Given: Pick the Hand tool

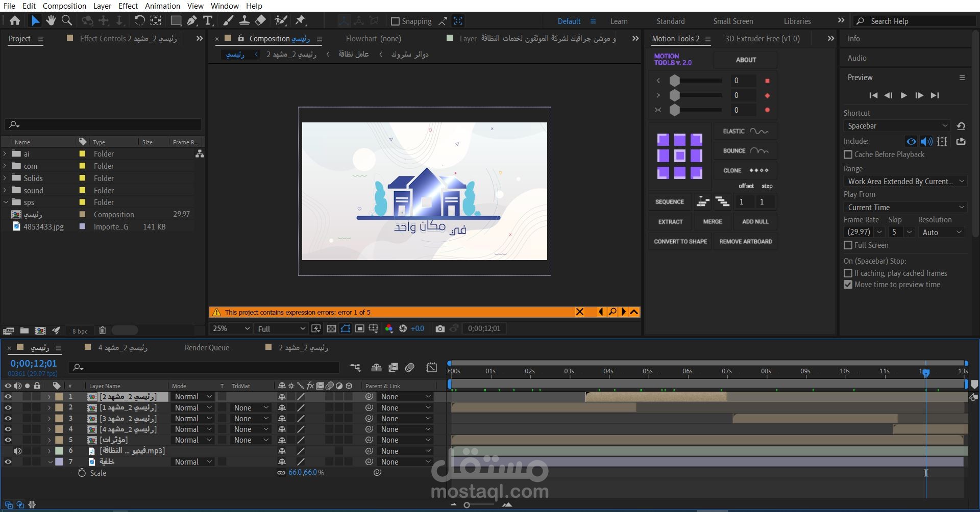Looking at the screenshot, I should pos(51,21).
